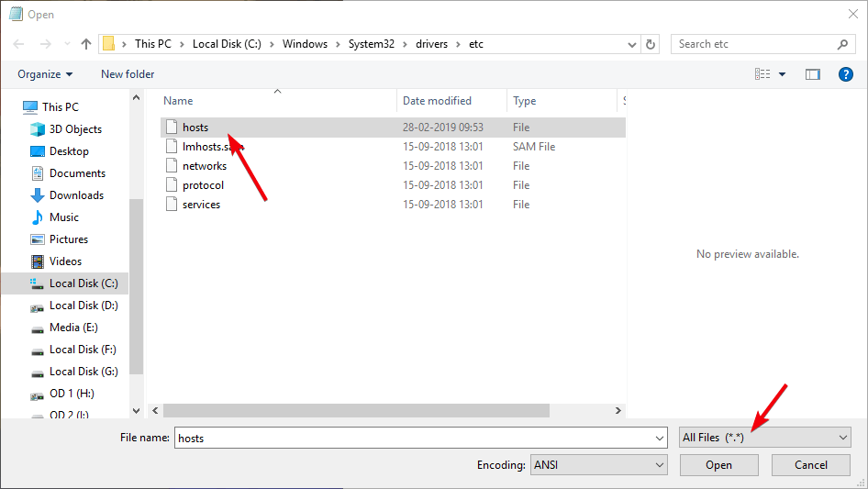The width and height of the screenshot is (868, 489).
Task: Open the Organize menu
Action: [x=45, y=74]
